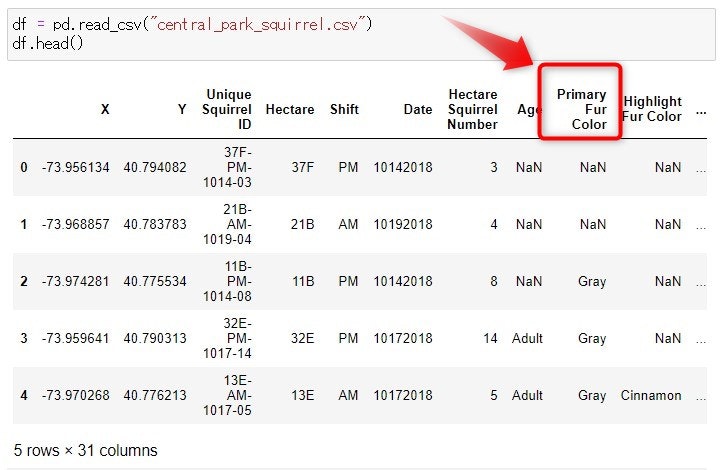The height and width of the screenshot is (470, 728).
Task: Click X value -73.956134
Action: click(75, 167)
